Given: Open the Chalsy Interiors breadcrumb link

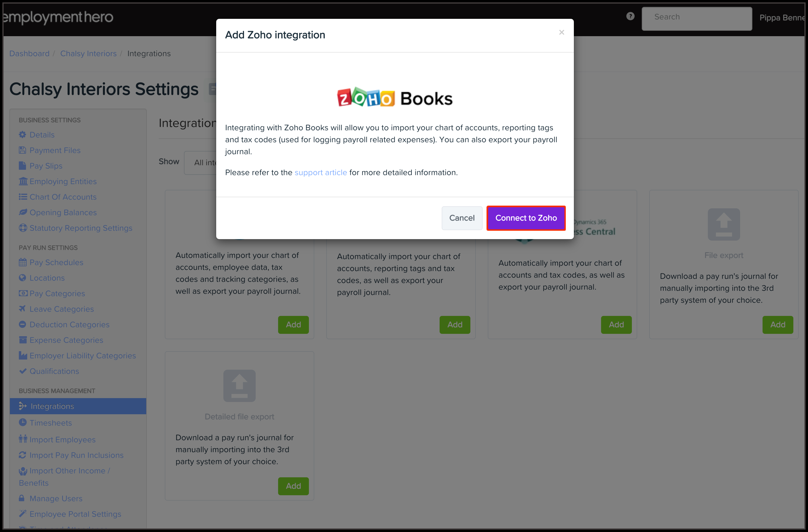Looking at the screenshot, I should (88, 53).
